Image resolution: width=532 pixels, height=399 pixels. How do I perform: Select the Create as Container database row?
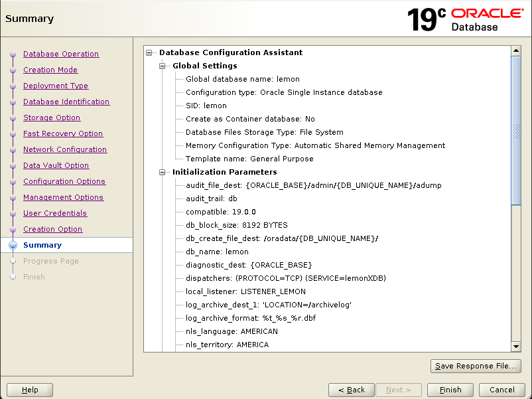(x=250, y=119)
